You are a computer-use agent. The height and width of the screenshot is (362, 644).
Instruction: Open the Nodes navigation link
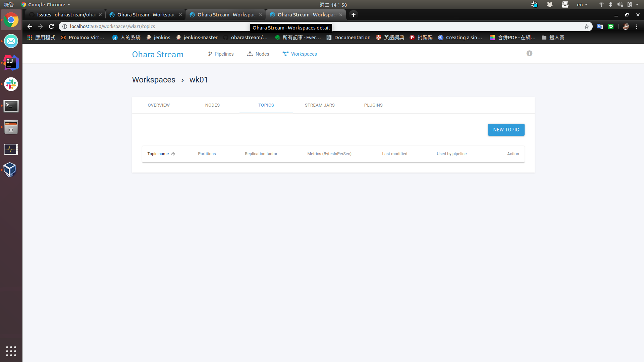pyautogui.click(x=258, y=54)
